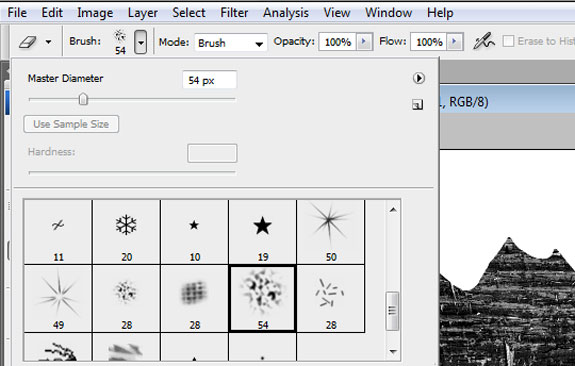Select the large star brush size 19
Screen dimensions: 575x366
263,232
